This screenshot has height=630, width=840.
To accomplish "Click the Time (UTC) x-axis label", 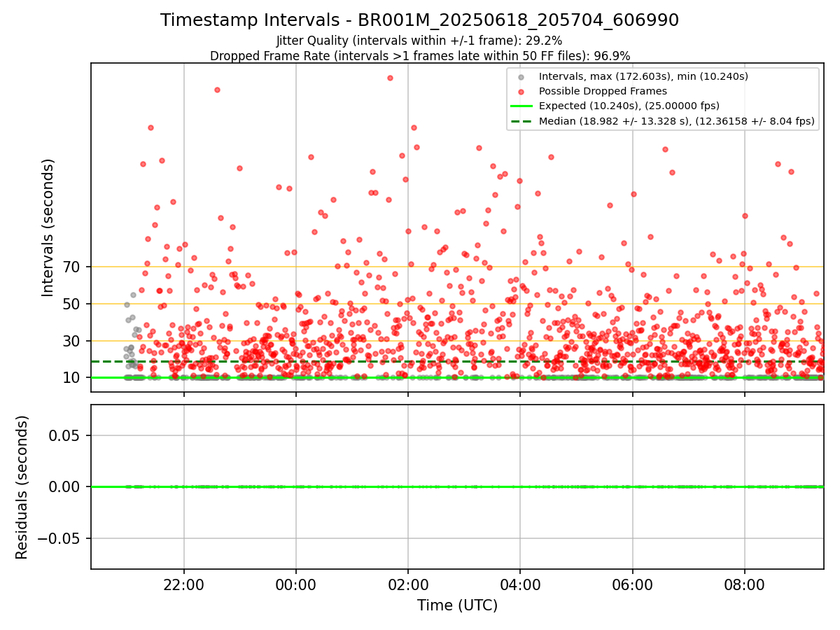I will 457,605.
